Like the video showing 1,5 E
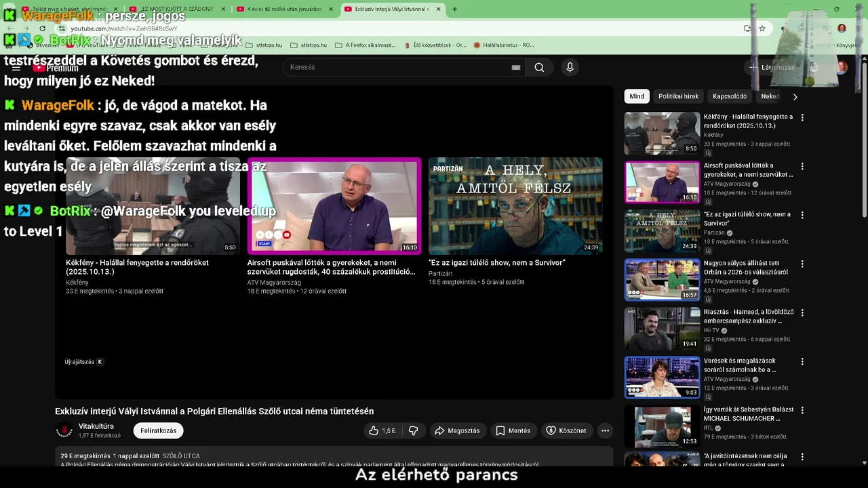868x488 pixels. click(x=382, y=430)
